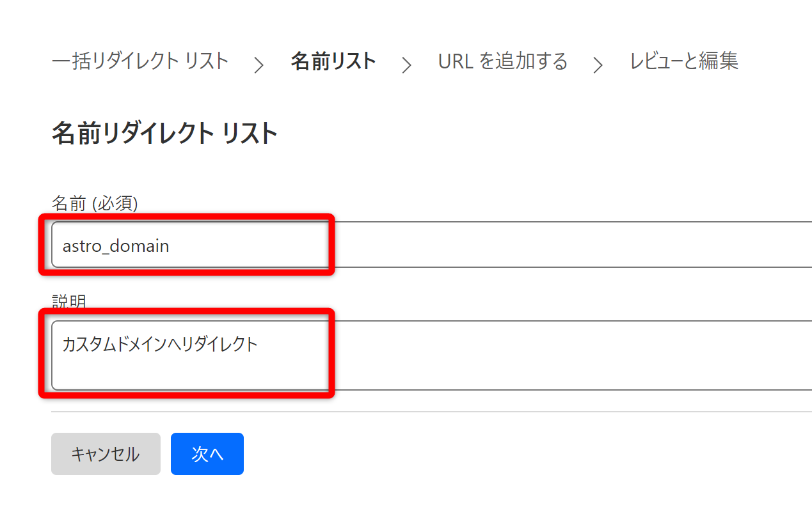Click chevron before レビューと編集
The image size is (812, 521).
tap(598, 65)
